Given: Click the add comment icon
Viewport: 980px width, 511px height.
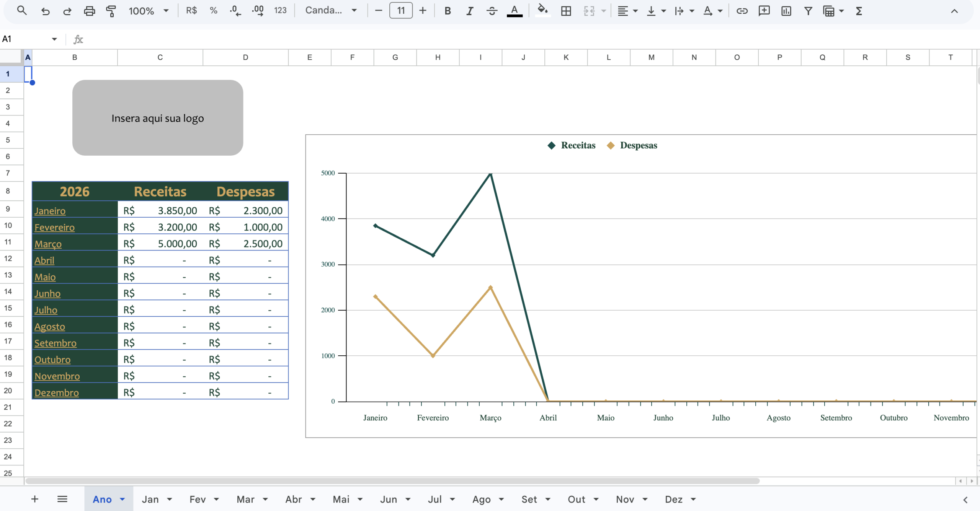Looking at the screenshot, I should tap(764, 11).
